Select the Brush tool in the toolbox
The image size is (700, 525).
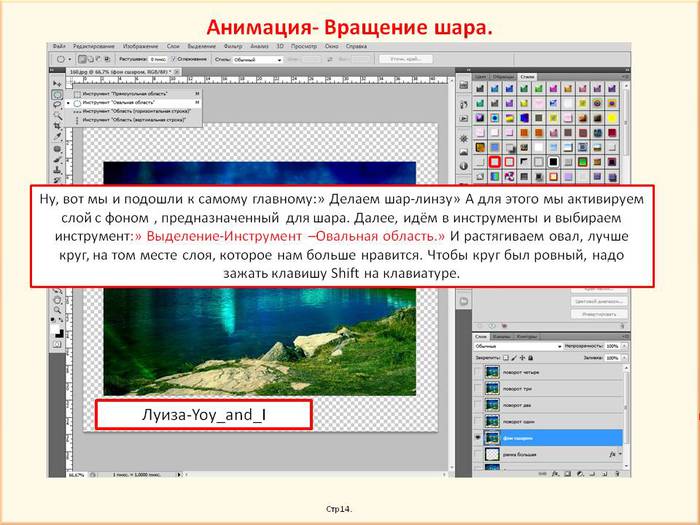pos(57,159)
